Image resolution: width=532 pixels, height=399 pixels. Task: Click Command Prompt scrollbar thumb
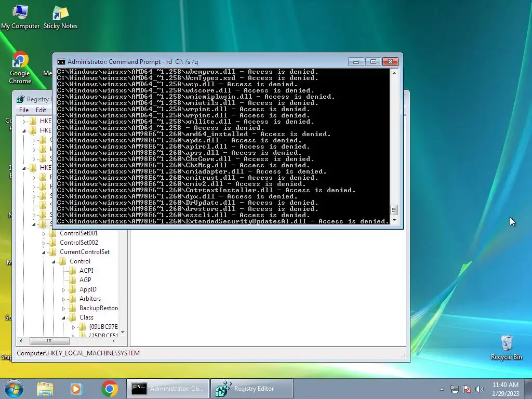click(394, 210)
